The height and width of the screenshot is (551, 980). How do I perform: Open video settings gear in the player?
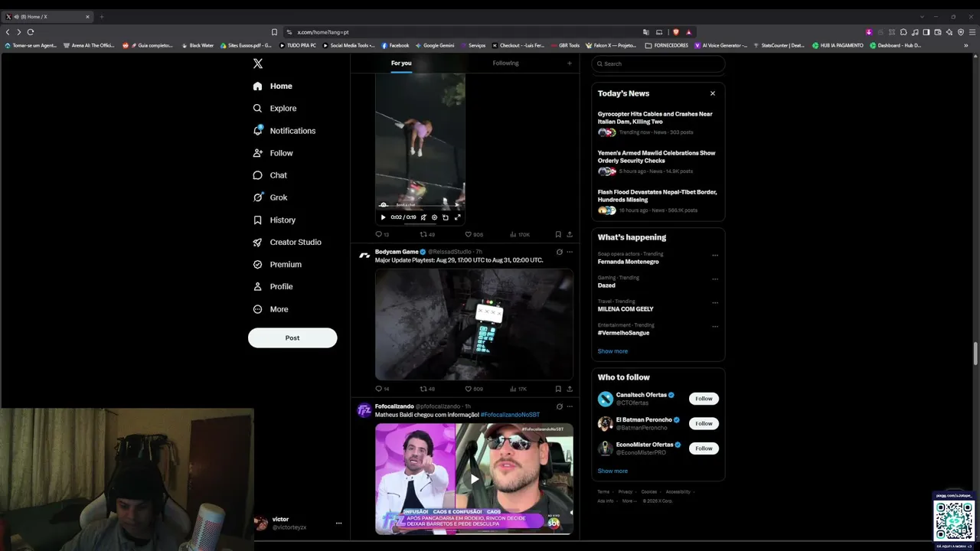tap(434, 217)
